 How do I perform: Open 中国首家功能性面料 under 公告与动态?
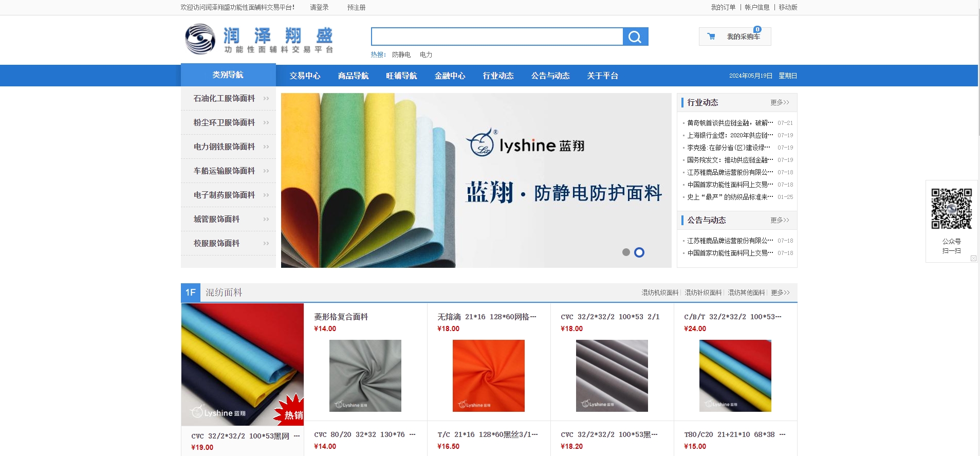click(x=730, y=253)
